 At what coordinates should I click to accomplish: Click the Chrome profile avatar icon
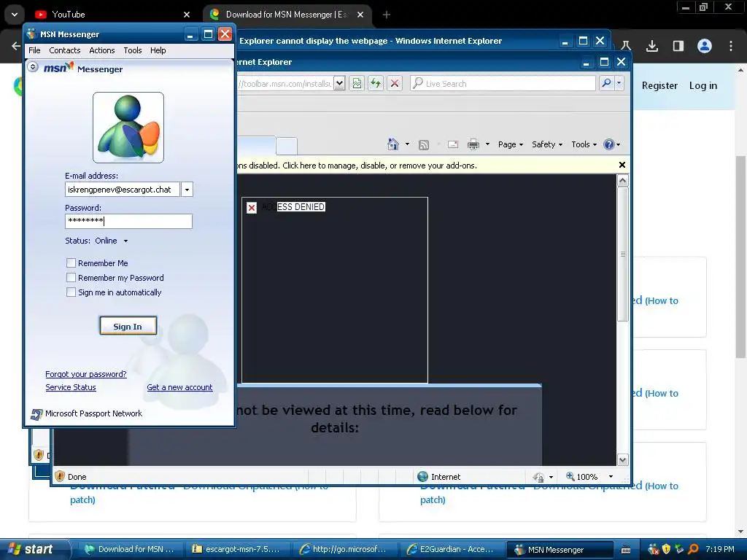pyautogui.click(x=705, y=46)
